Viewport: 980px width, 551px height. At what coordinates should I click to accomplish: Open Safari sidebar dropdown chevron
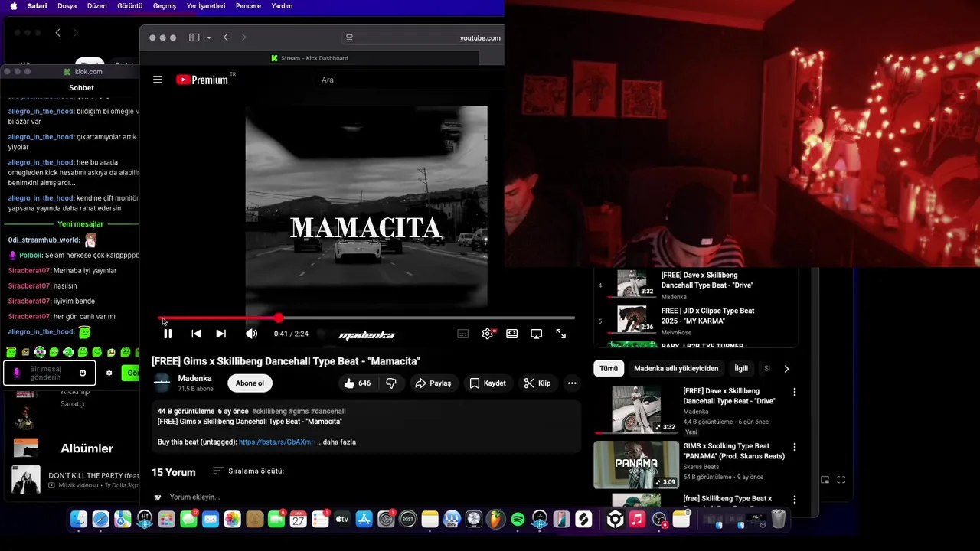[x=208, y=37]
